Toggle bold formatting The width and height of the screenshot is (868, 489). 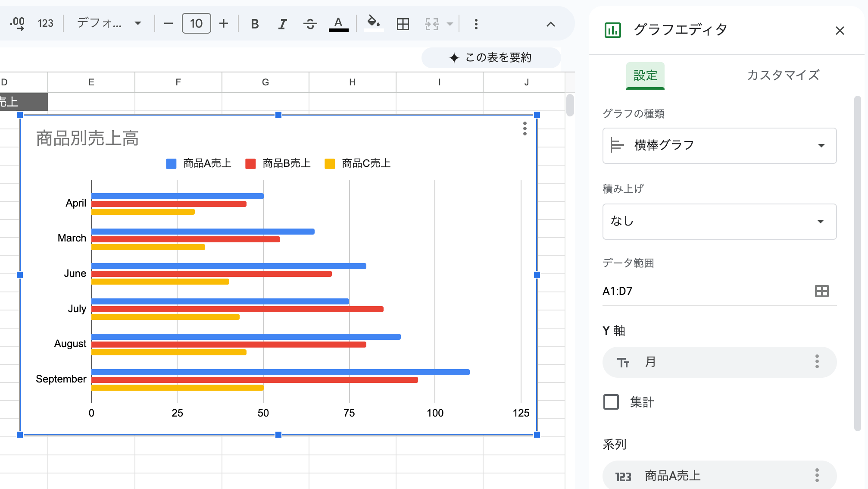pos(254,24)
